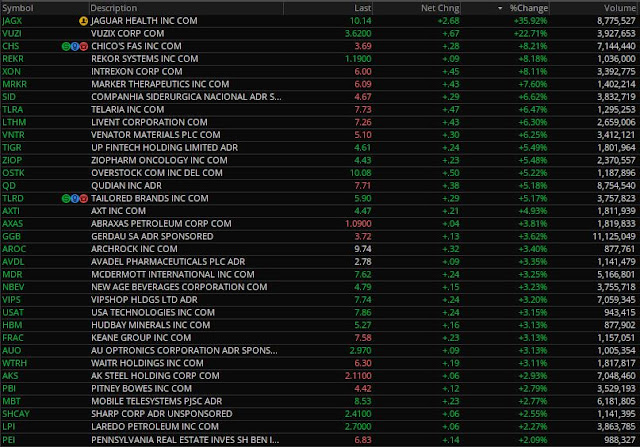Select the VNTR symbol

[x=13, y=135]
